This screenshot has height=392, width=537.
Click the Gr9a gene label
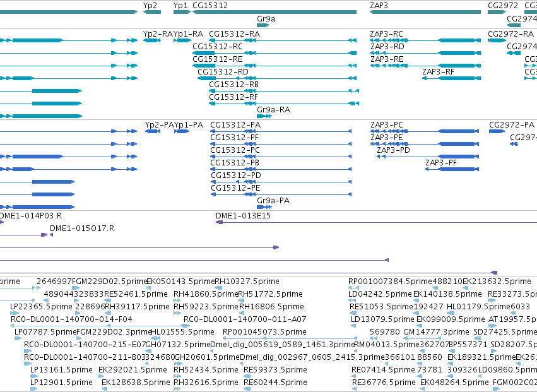tap(266, 19)
